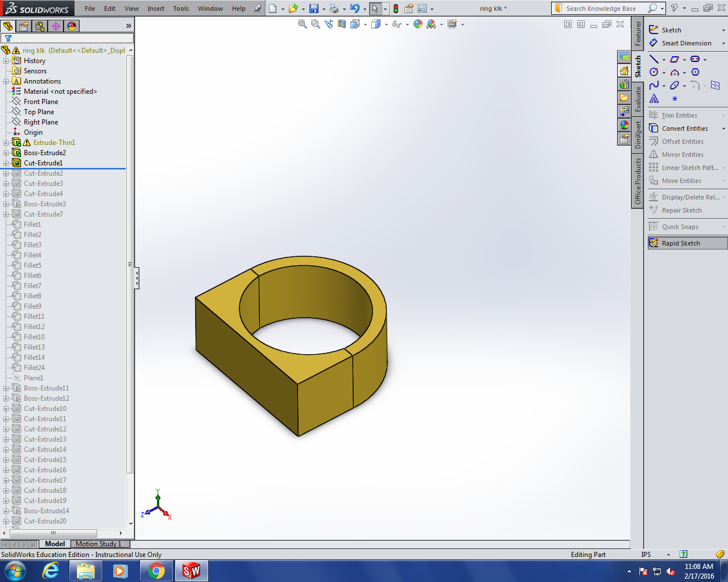This screenshot has width=728, height=582.
Task: Open the Convert Entities dropdown arrow
Action: click(x=723, y=129)
